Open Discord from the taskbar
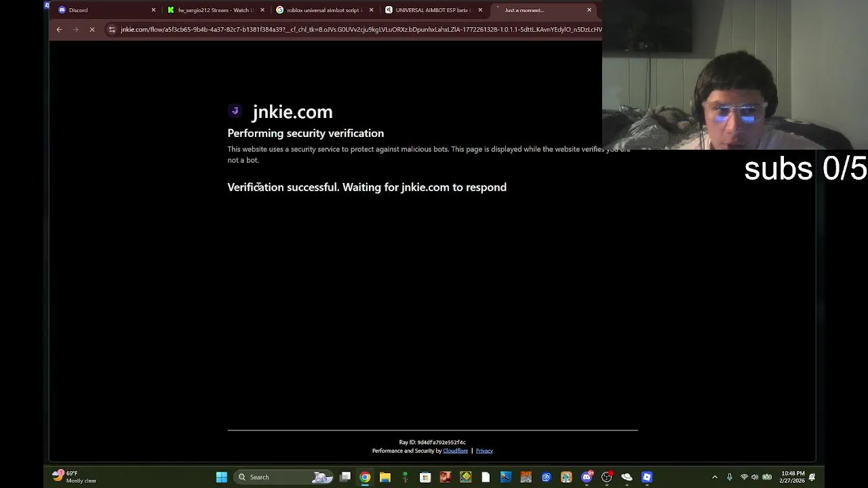This screenshot has height=488, width=868. point(587,477)
